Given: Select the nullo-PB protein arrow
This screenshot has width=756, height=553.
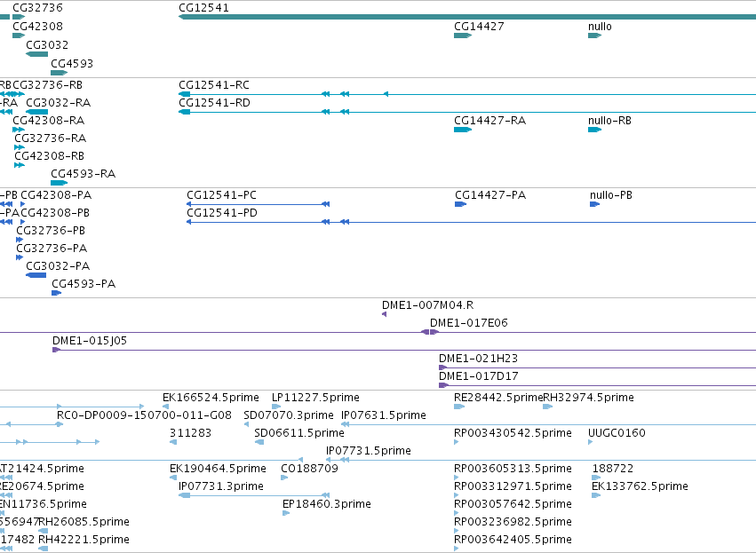Looking at the screenshot, I should point(594,204).
